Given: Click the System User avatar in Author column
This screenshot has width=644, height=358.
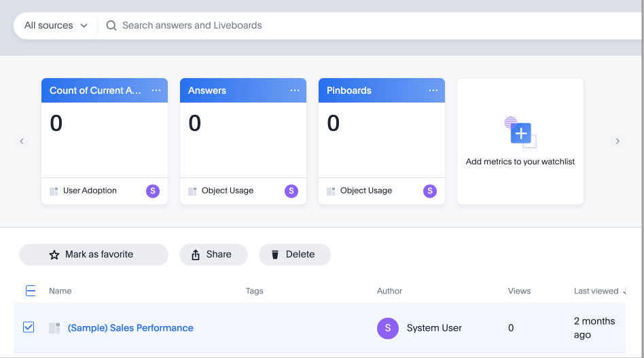Looking at the screenshot, I should [x=387, y=328].
